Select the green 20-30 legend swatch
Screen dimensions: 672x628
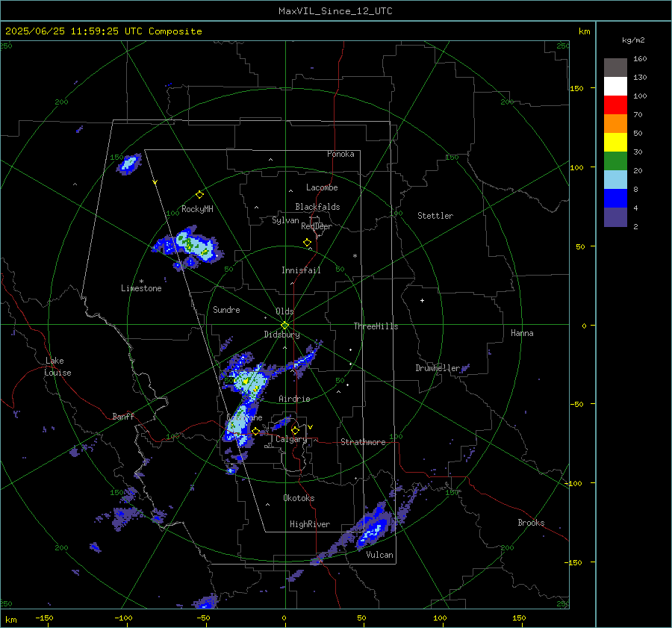615,161
